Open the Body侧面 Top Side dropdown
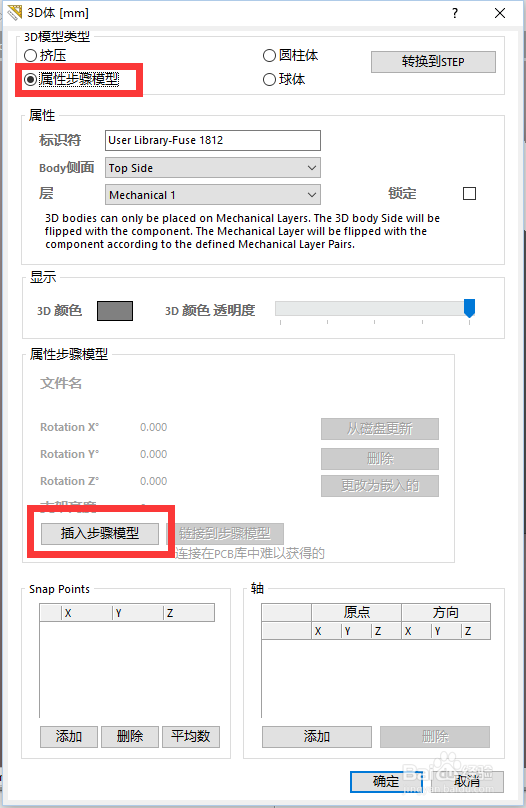The width and height of the screenshot is (526, 808). pos(213,168)
